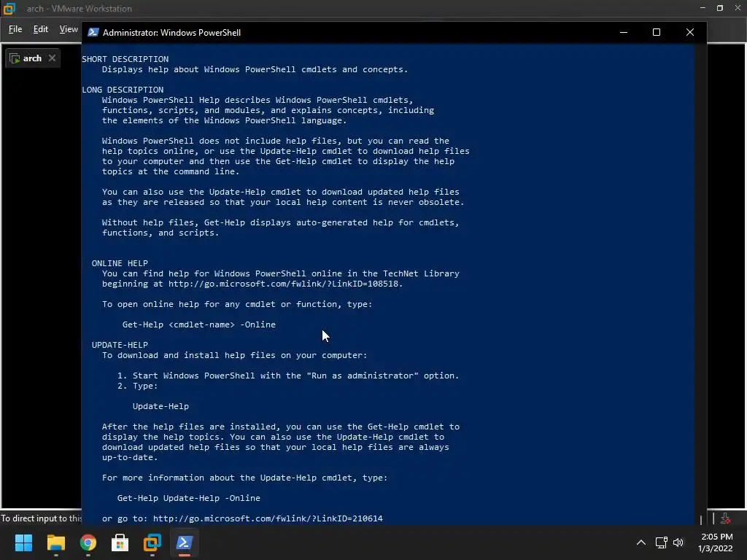747x560 pixels.
Task: Open volume control tray icon
Action: click(x=678, y=542)
